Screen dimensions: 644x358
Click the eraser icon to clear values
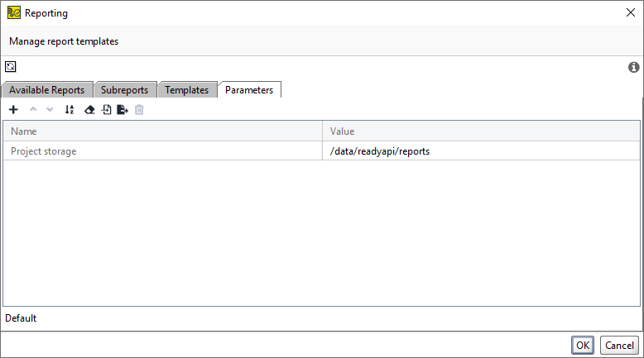click(x=89, y=109)
